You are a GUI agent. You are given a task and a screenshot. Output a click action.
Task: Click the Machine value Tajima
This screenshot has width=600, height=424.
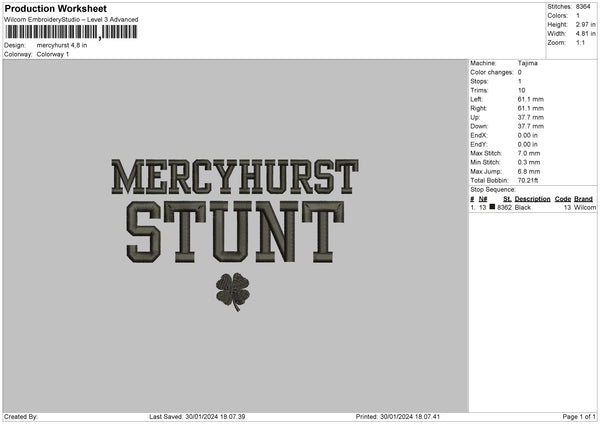(x=528, y=63)
